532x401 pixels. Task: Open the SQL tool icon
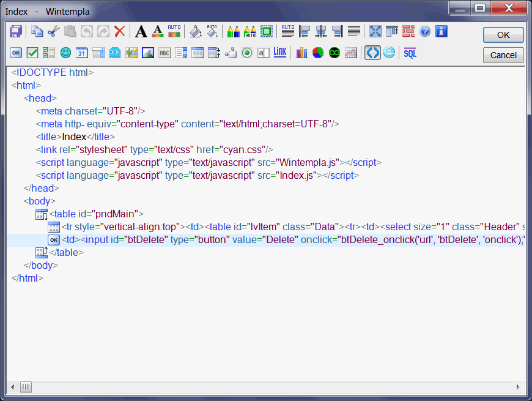(410, 53)
